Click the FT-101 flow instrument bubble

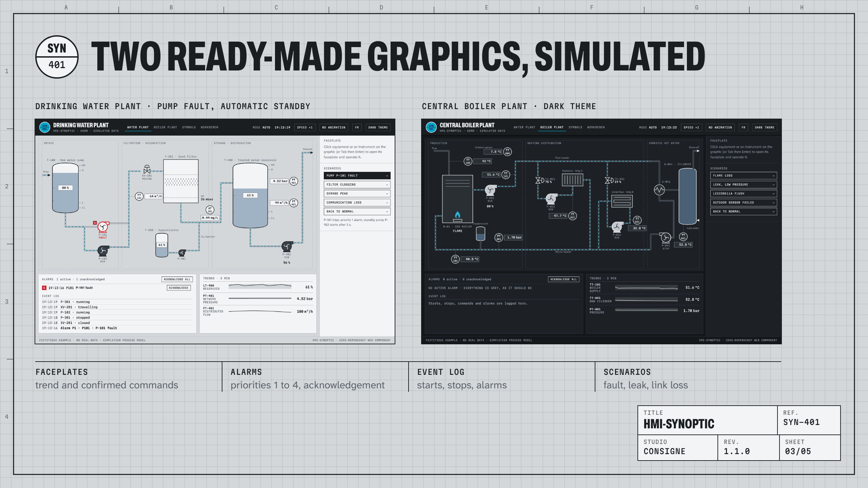pos(139,196)
